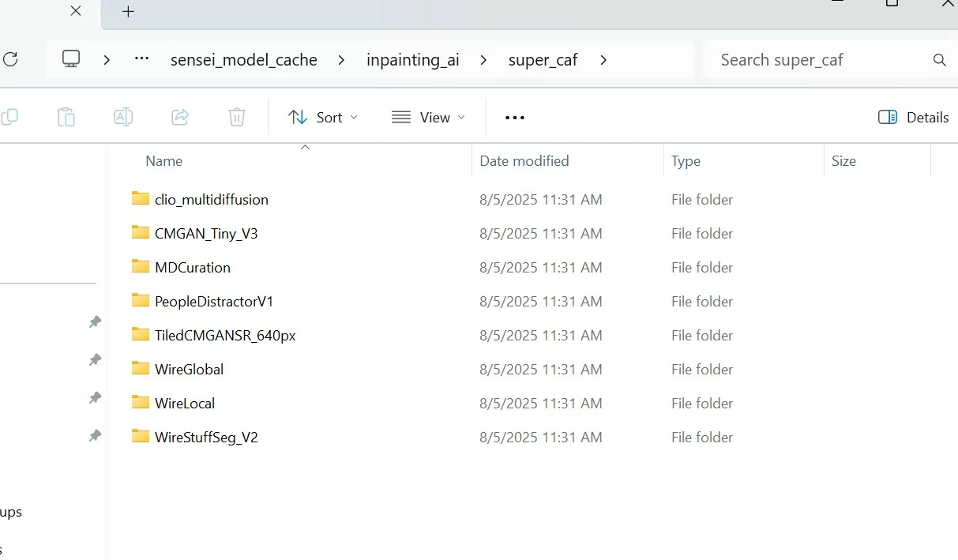Sort by the Size column header

coord(843,161)
